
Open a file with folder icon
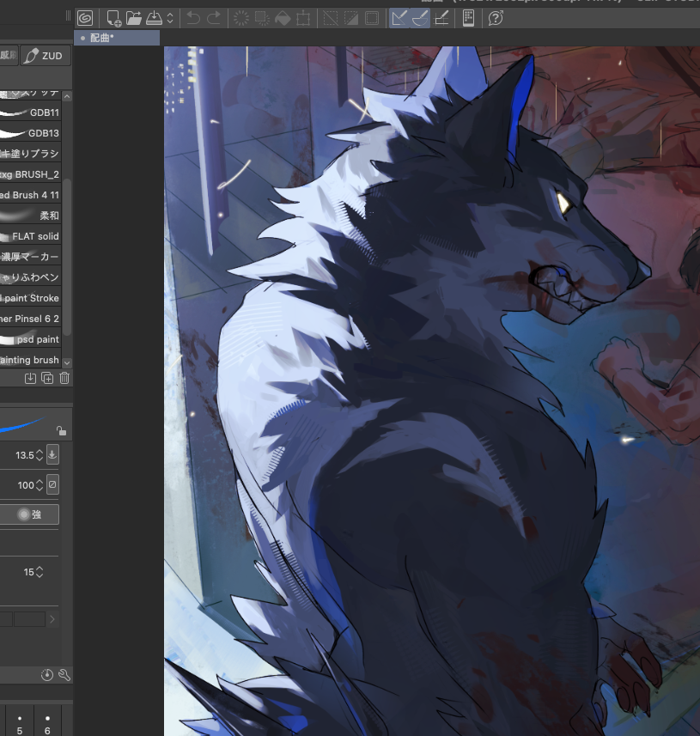click(134, 18)
